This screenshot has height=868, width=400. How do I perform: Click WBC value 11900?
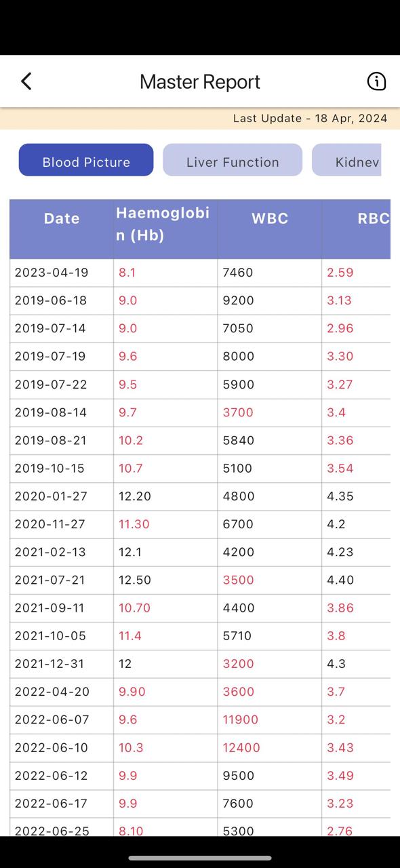(241, 719)
